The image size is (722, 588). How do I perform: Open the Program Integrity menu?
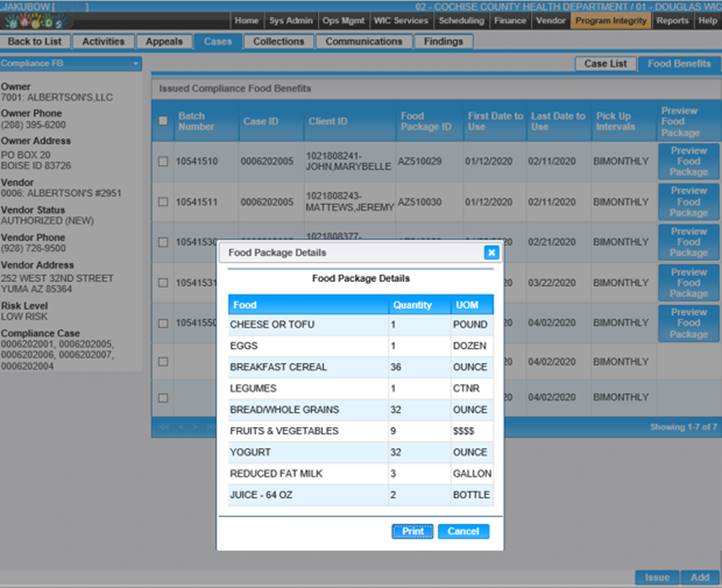pyautogui.click(x=611, y=21)
